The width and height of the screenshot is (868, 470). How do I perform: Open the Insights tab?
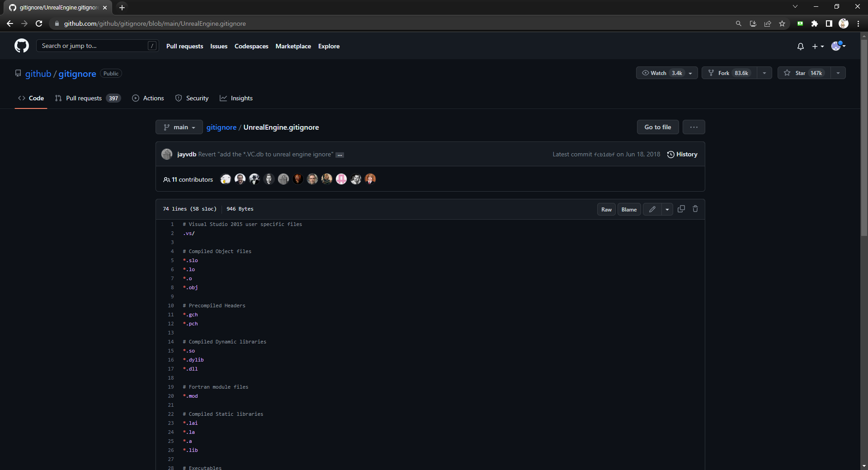pos(236,98)
